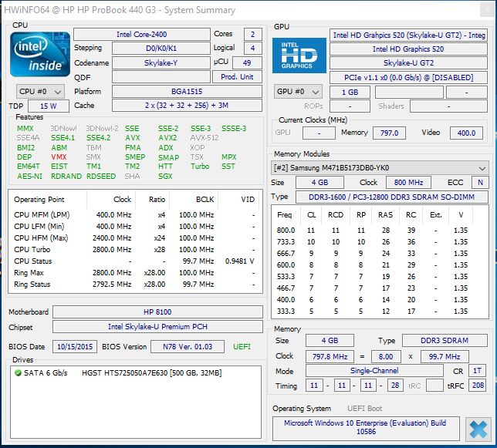Click the 800.0 frequency timing row

tap(380, 231)
